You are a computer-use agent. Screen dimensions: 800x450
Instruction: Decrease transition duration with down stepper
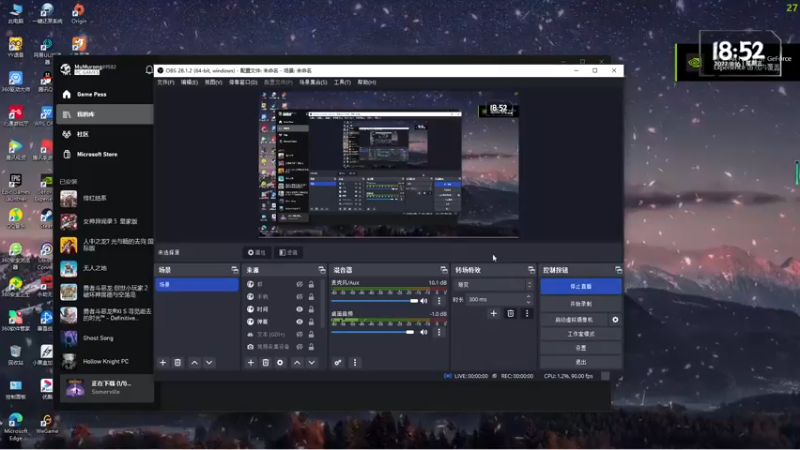529,302
